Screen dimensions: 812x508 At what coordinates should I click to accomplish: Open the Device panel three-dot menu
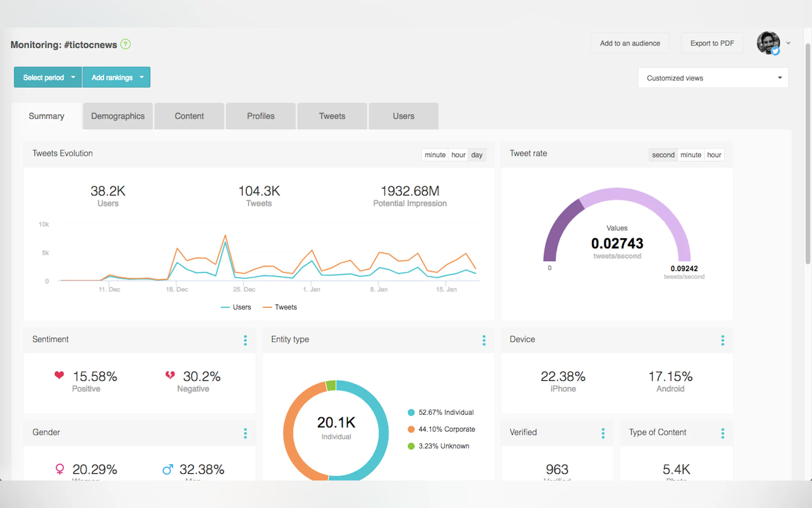pyautogui.click(x=722, y=340)
